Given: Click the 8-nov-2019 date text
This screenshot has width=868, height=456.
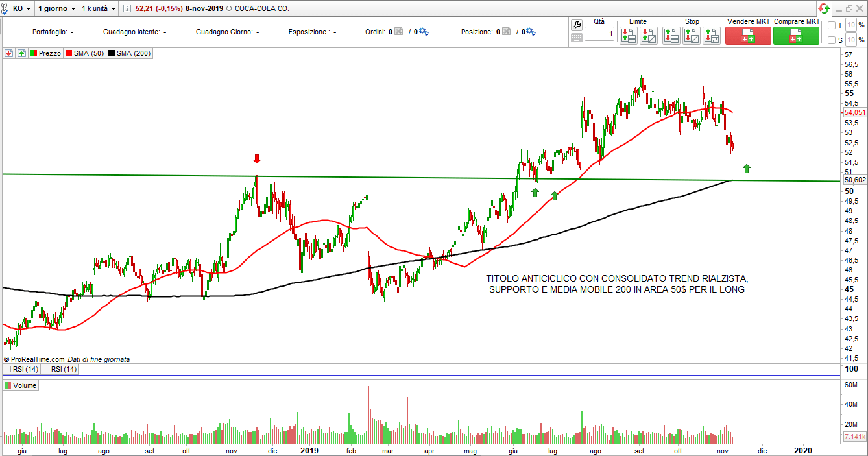Looking at the screenshot, I should [204, 8].
